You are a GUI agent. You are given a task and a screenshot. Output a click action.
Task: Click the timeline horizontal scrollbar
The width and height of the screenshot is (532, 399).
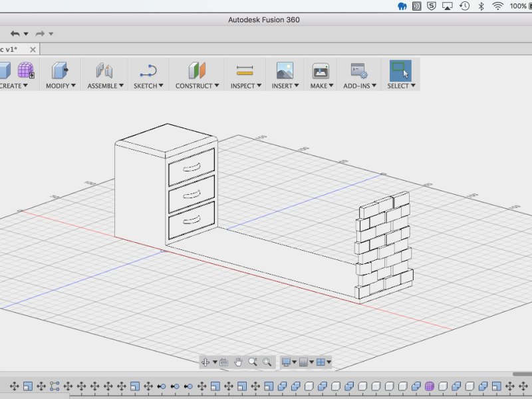pos(522,374)
